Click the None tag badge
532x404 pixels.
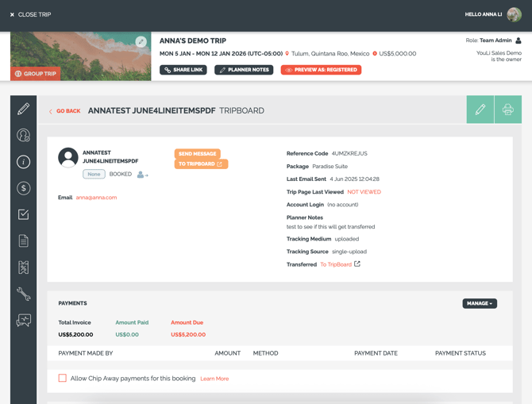94,174
